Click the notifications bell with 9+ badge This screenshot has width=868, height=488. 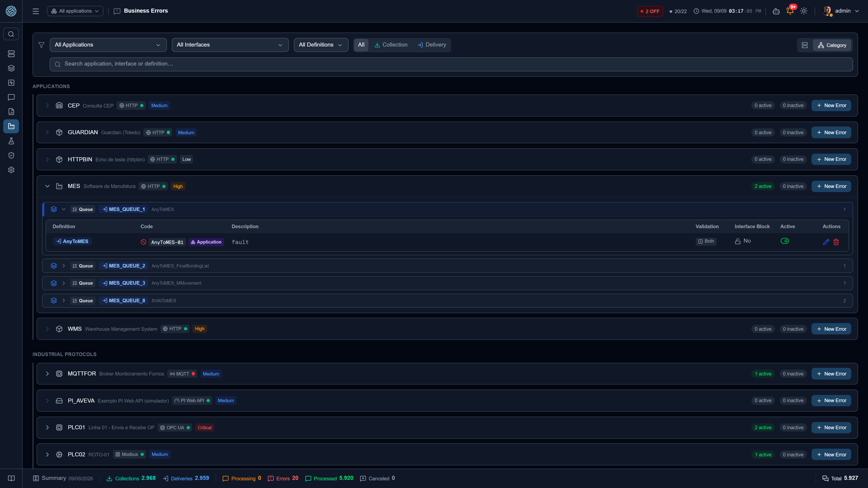(x=790, y=11)
